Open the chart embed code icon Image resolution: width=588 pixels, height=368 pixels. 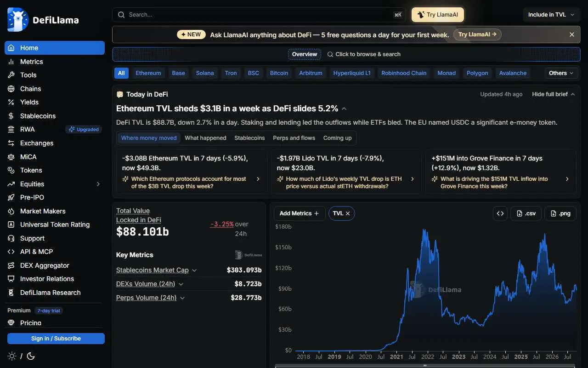500,213
